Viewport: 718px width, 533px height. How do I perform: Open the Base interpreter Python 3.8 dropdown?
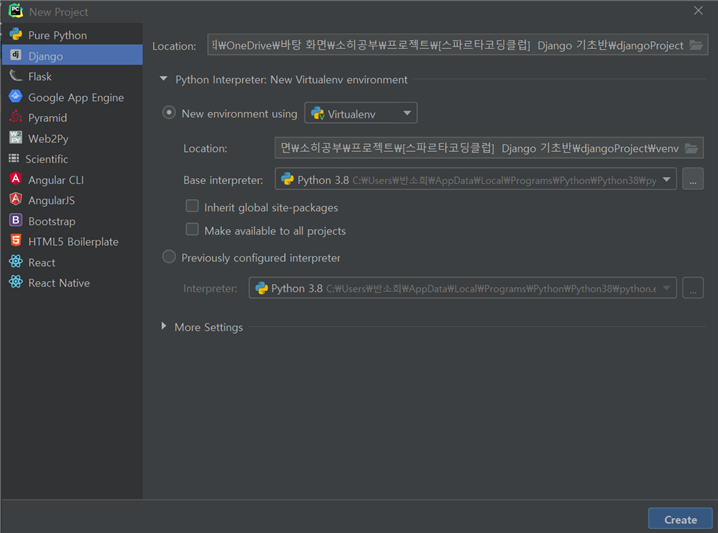pos(475,179)
